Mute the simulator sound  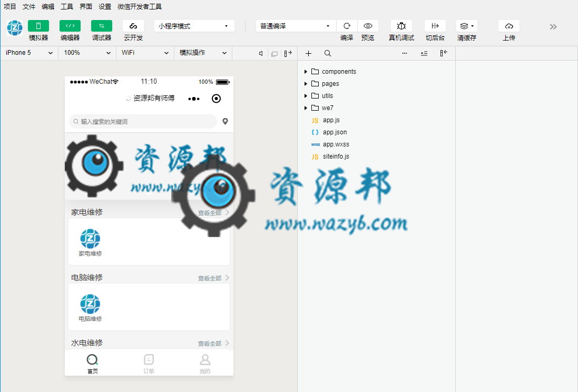[x=261, y=53]
